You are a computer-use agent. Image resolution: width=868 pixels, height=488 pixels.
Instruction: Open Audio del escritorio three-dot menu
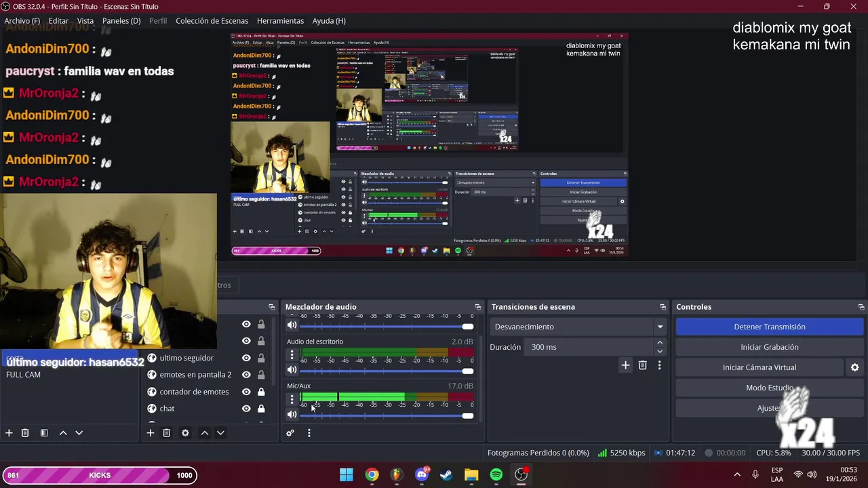pos(292,354)
